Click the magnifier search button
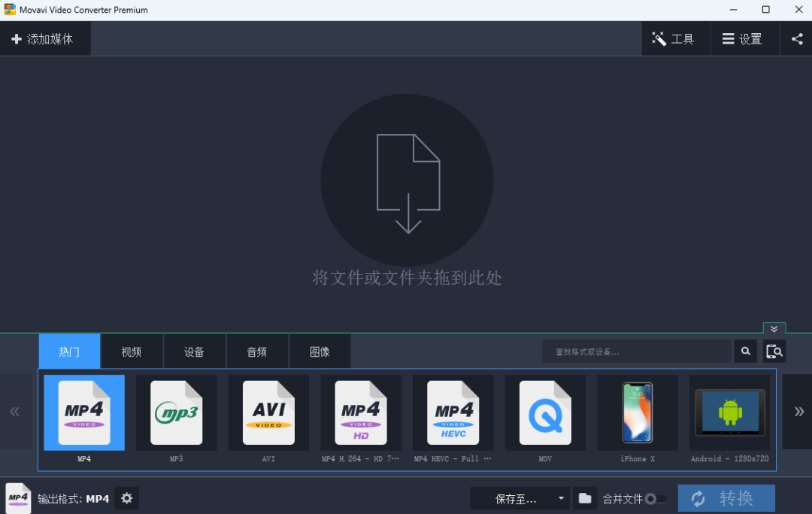 746,351
